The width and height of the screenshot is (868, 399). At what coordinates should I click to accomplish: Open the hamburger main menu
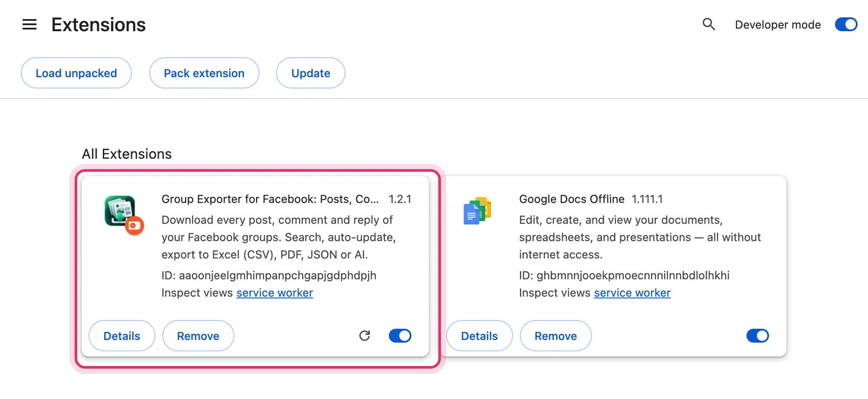pyautogui.click(x=30, y=25)
